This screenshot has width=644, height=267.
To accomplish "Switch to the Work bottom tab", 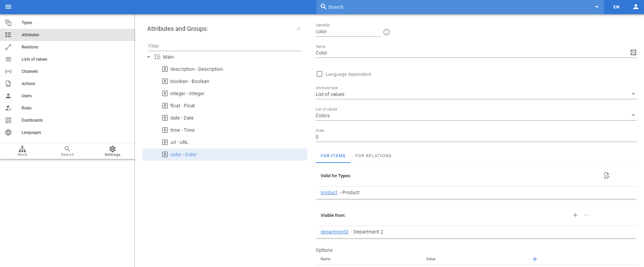I will (x=22, y=151).
